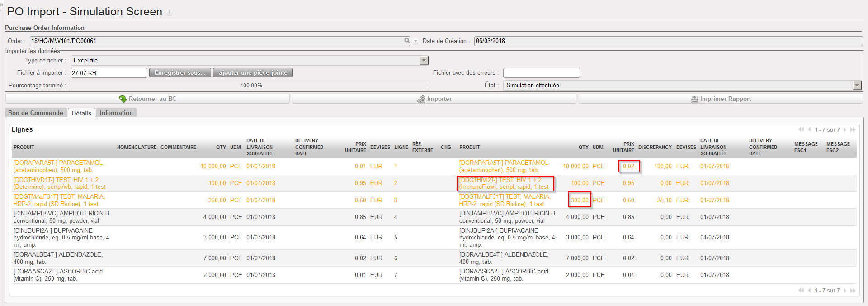Switch to the Bon de Commande tab

click(36, 113)
